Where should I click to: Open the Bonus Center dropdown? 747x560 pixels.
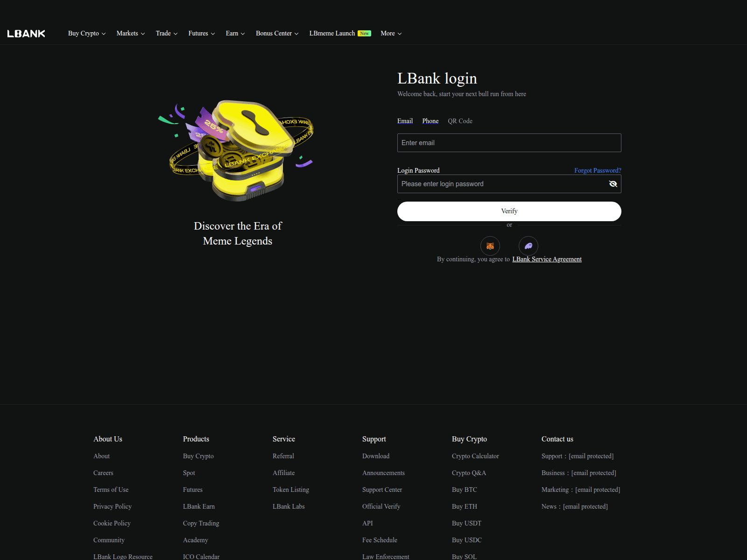tap(277, 34)
